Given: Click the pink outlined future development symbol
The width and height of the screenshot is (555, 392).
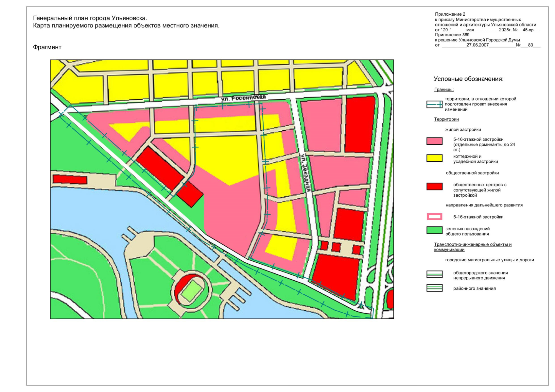Looking at the screenshot, I should click(x=434, y=217).
